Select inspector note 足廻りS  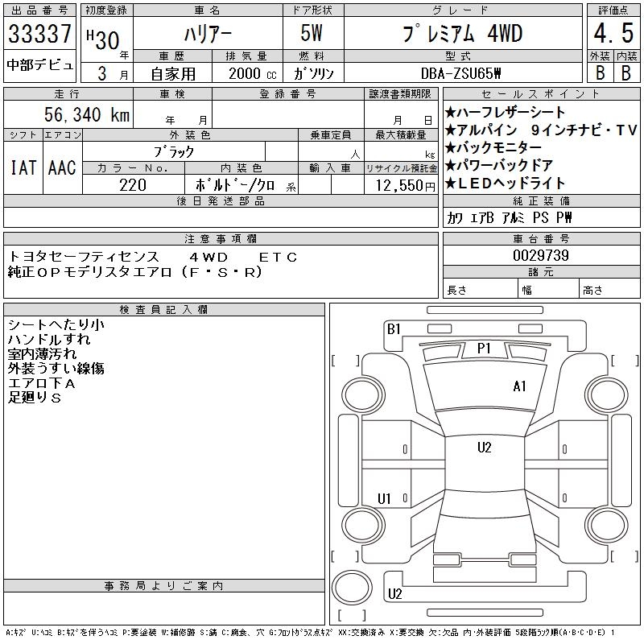[x=35, y=398]
